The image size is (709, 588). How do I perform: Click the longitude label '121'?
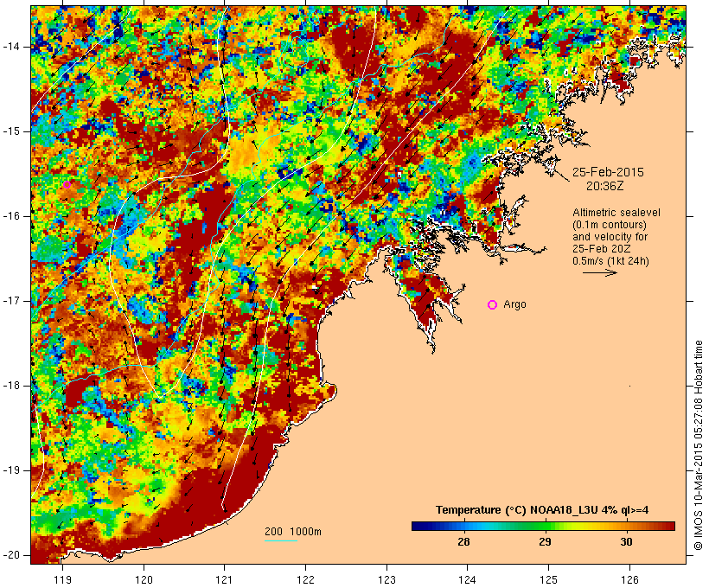coord(224,579)
